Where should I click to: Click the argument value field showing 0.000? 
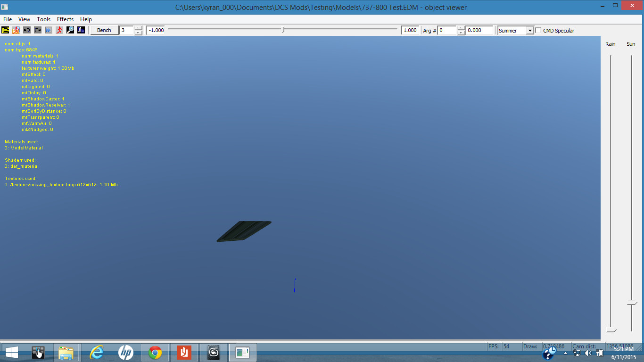tap(479, 30)
